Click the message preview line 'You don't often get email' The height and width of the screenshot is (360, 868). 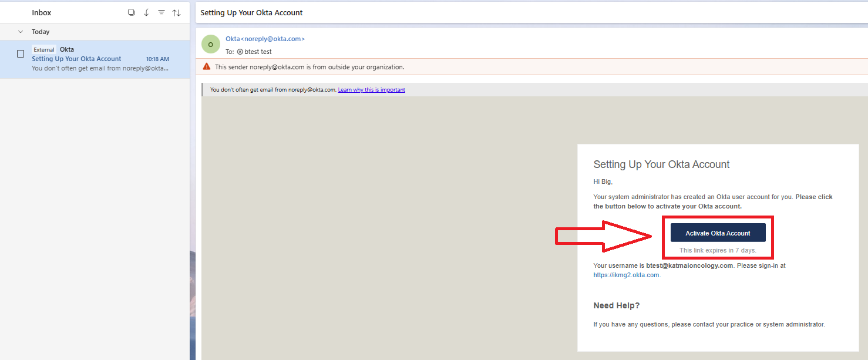100,68
